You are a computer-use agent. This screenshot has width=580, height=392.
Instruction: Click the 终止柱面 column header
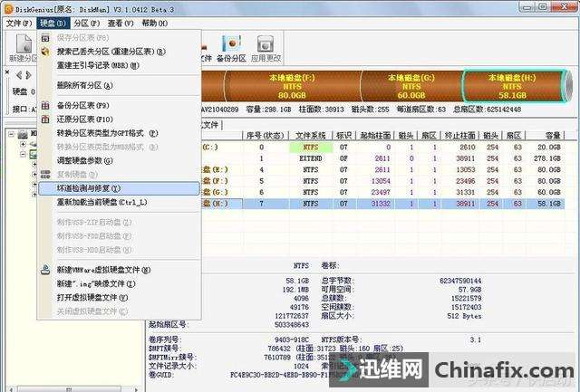coord(459,136)
